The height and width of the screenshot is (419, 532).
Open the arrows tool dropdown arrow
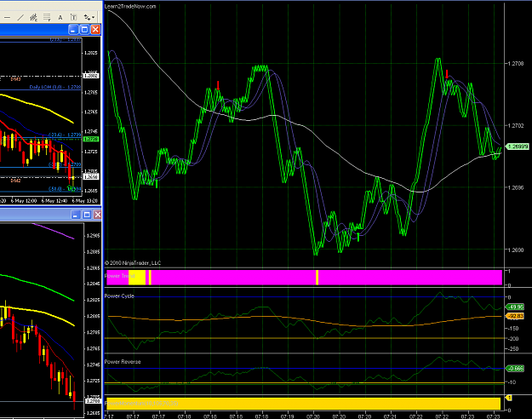94,18
